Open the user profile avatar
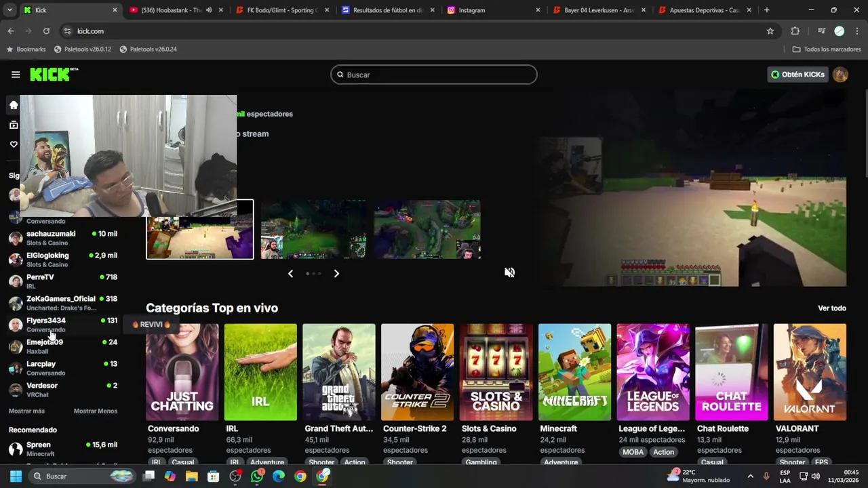The image size is (868, 488). pyautogui.click(x=840, y=75)
